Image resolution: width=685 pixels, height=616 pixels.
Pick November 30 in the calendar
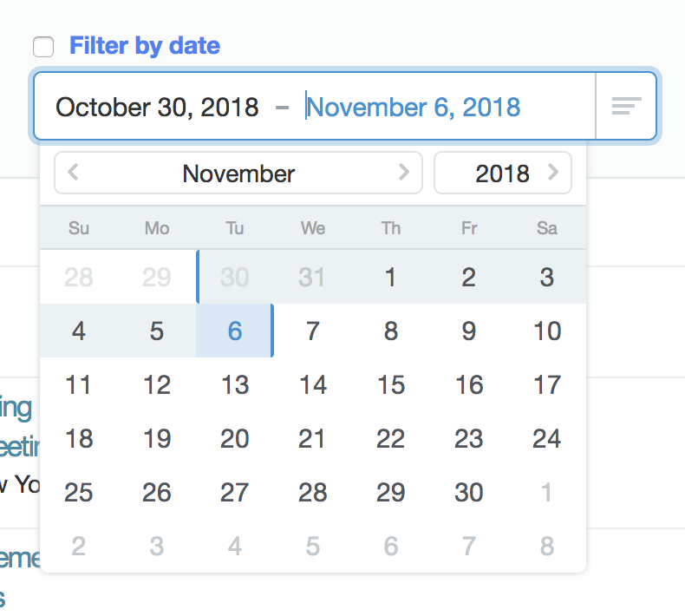point(469,492)
